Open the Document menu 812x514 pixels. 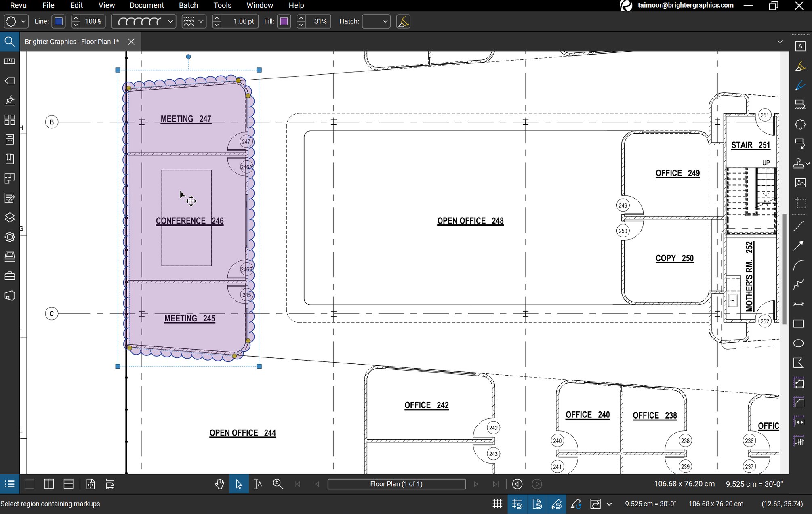tap(147, 5)
